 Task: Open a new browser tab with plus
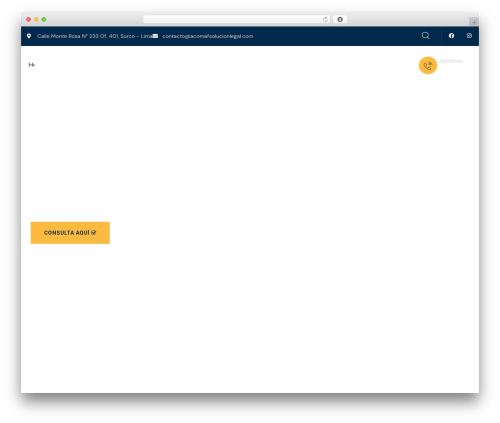click(474, 22)
